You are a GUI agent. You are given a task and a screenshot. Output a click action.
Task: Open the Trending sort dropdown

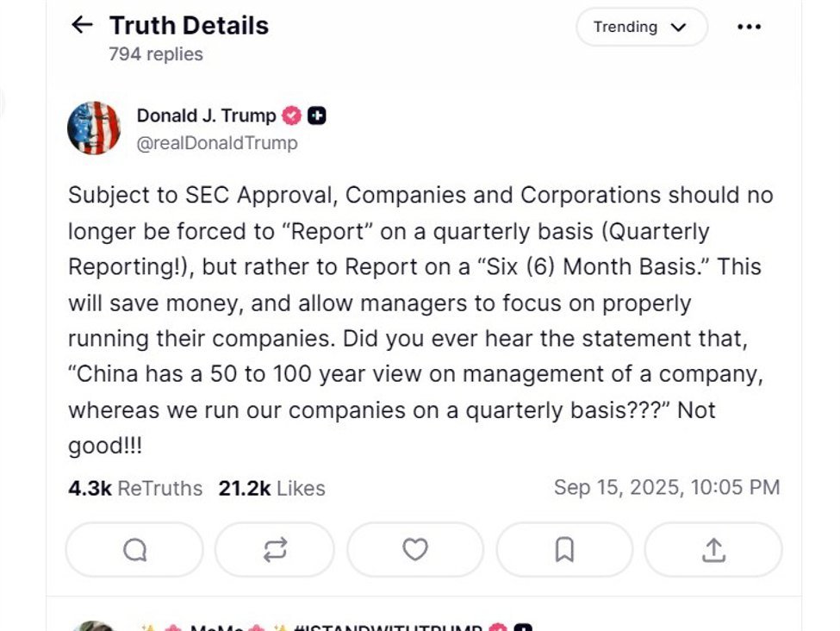(x=641, y=27)
